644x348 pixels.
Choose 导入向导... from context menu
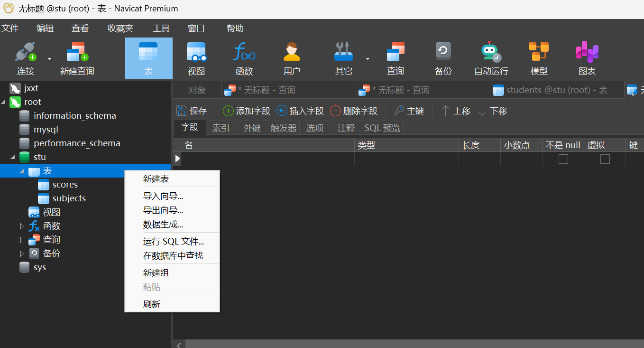click(172, 196)
